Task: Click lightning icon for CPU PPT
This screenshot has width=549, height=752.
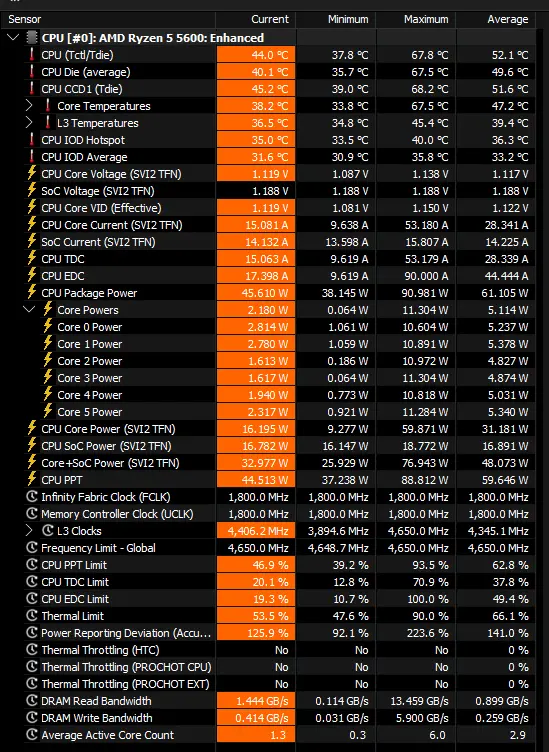Action: pyautogui.click(x=32, y=480)
